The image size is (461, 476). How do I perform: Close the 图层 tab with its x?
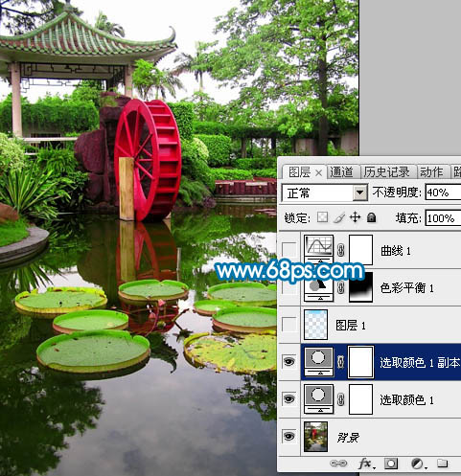[318, 173]
